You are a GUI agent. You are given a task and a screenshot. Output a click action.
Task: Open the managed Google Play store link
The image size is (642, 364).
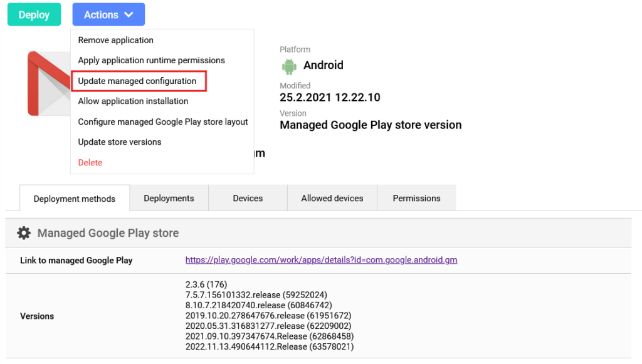[x=321, y=260]
